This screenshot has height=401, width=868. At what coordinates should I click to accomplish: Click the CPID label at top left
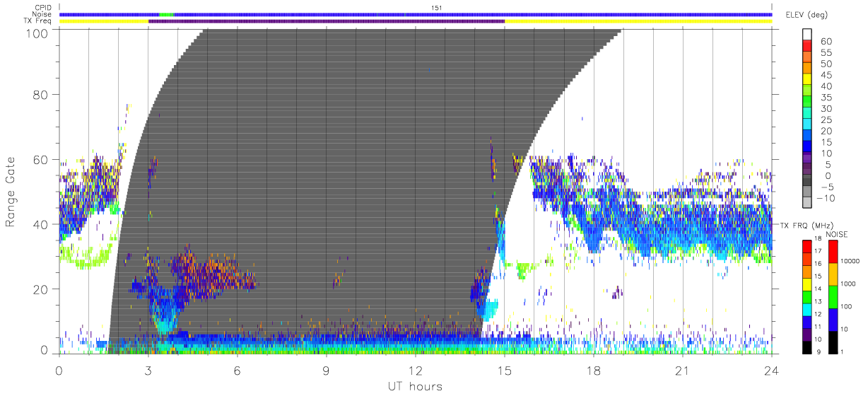(43, 8)
